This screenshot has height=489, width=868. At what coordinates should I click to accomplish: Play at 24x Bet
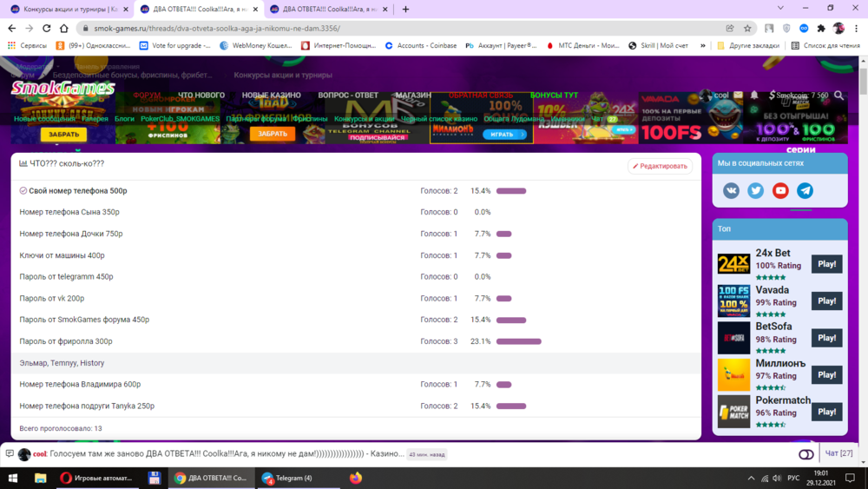click(x=827, y=263)
